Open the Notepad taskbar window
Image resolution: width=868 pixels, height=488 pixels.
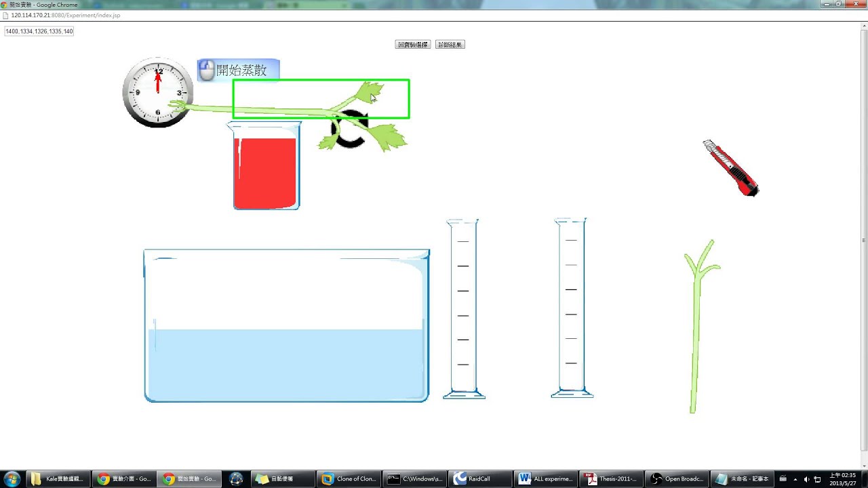(x=744, y=479)
